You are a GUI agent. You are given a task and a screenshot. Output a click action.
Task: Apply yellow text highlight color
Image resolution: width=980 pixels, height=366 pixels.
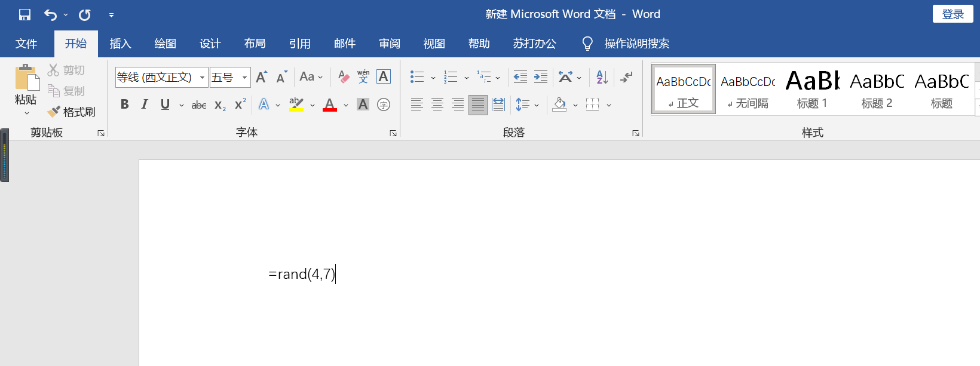pos(296,104)
